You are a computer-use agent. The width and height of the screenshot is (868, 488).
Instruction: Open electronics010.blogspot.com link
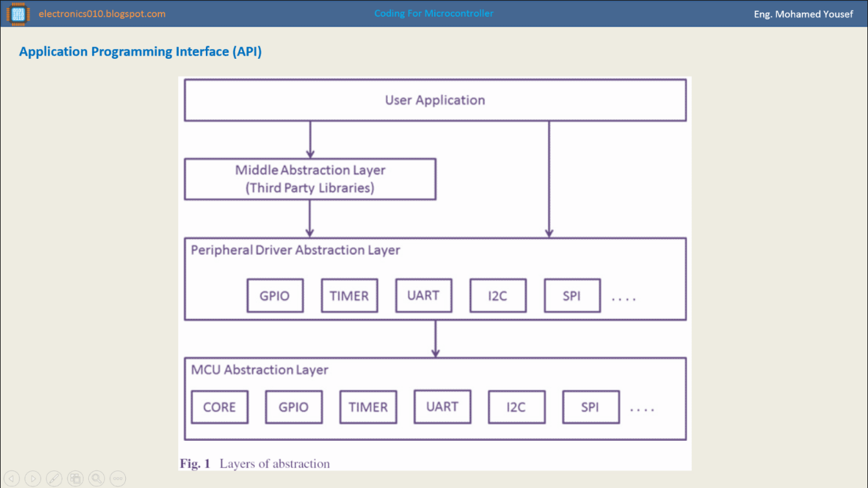(102, 14)
